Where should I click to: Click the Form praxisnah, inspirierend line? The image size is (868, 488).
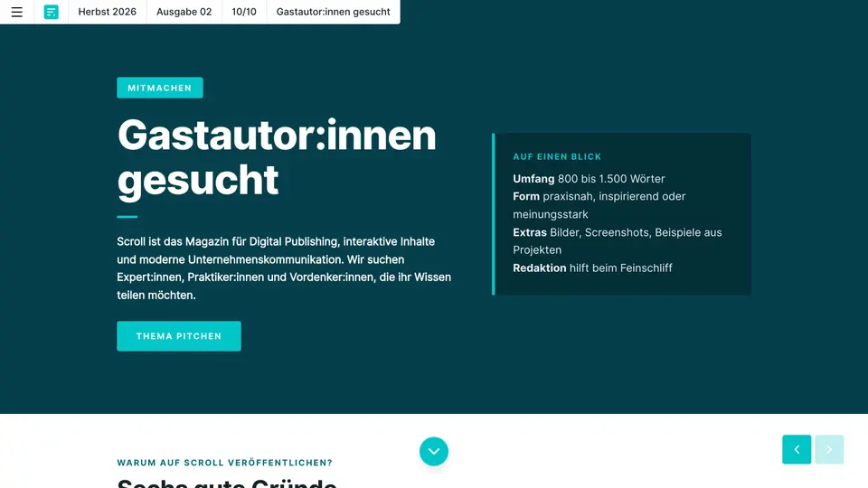[599, 205]
